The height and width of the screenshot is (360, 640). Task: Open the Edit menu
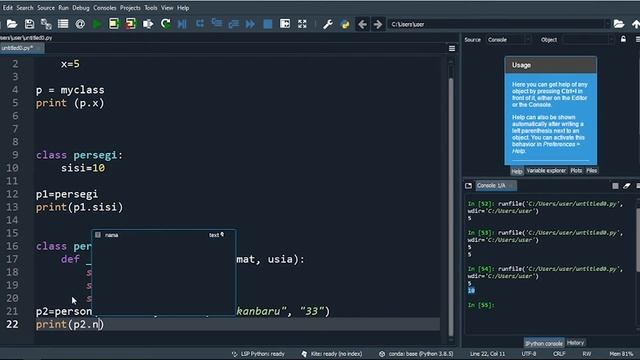click(x=7, y=8)
